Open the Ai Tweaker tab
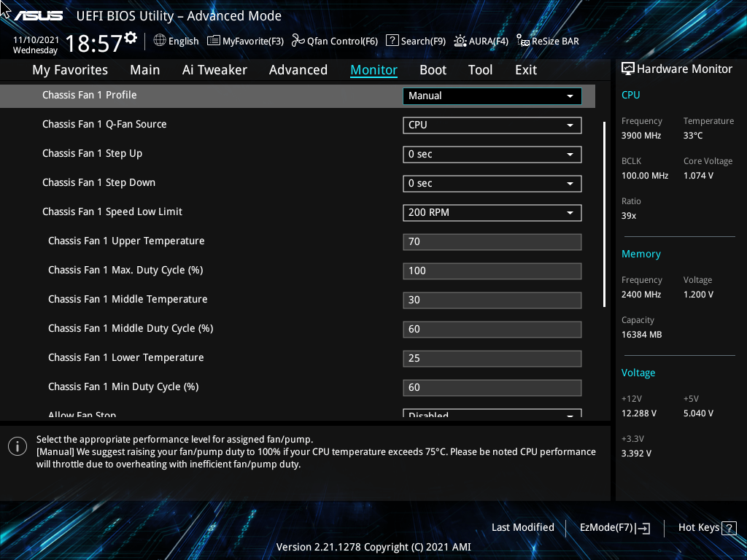This screenshot has width=747, height=560. pos(214,70)
